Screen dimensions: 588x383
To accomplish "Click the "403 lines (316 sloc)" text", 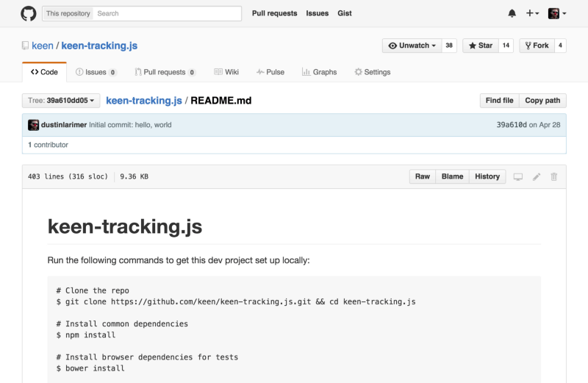I will (68, 176).
